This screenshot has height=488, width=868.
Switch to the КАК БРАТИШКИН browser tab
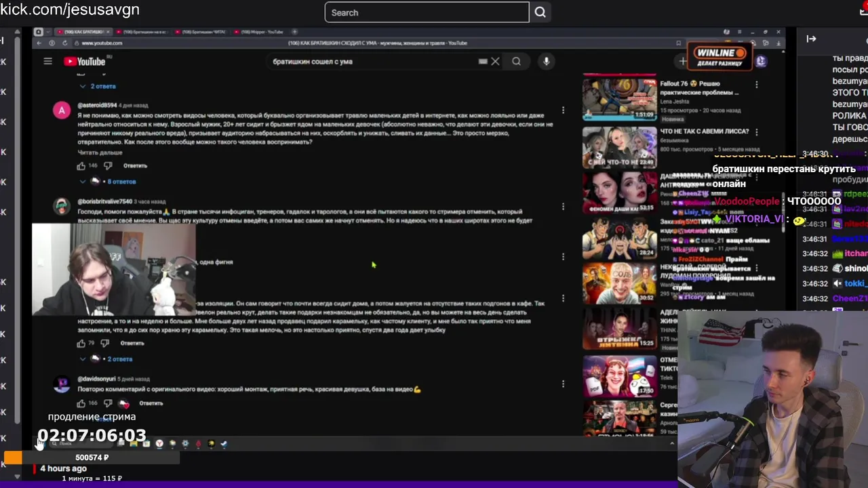coord(83,32)
